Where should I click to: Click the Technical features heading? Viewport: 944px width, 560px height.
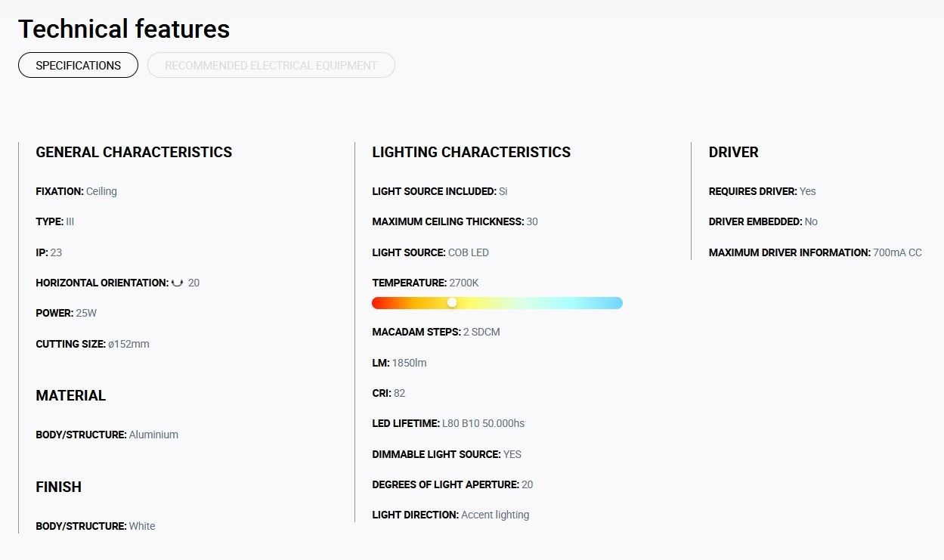click(124, 29)
